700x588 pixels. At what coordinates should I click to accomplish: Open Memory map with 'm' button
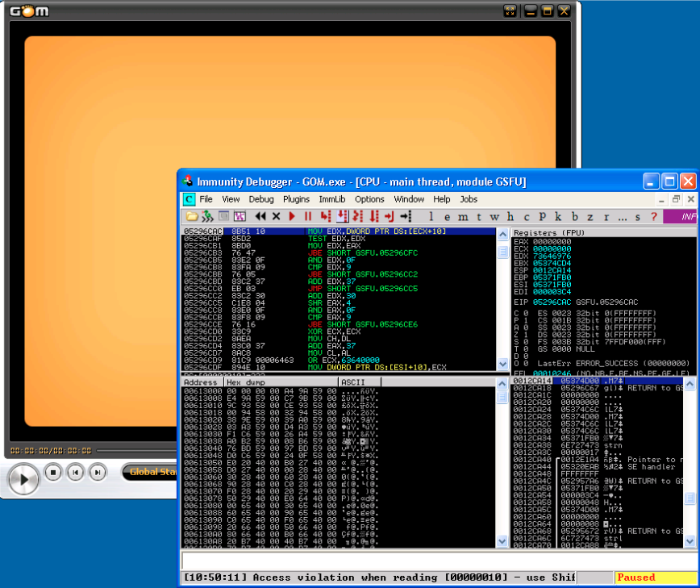tap(463, 217)
